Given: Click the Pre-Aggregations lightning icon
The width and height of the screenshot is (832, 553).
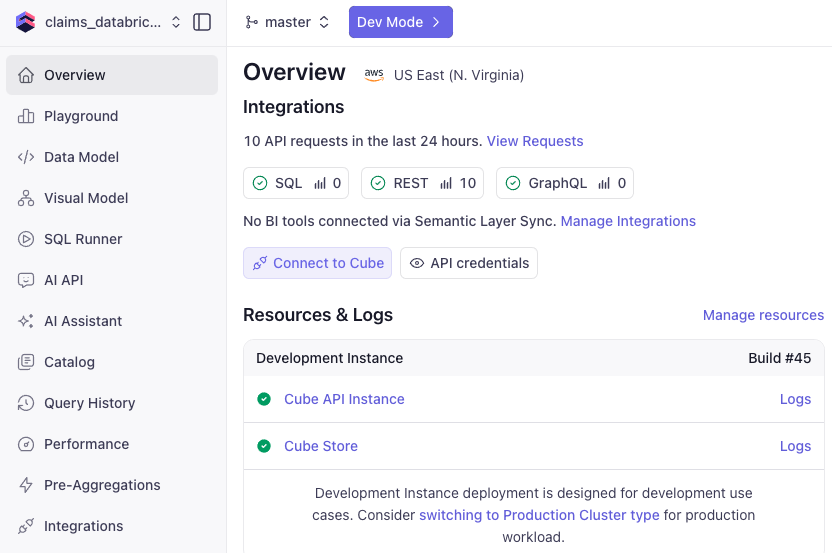Looking at the screenshot, I should tap(26, 485).
